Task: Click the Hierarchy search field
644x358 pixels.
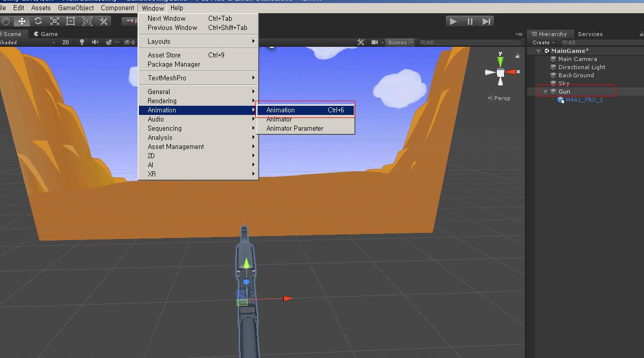Action: tap(601, 43)
